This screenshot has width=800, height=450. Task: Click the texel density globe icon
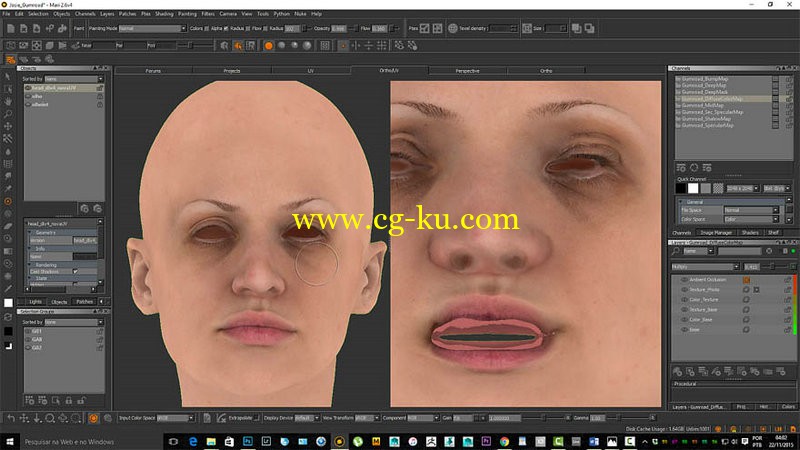pos(452,29)
